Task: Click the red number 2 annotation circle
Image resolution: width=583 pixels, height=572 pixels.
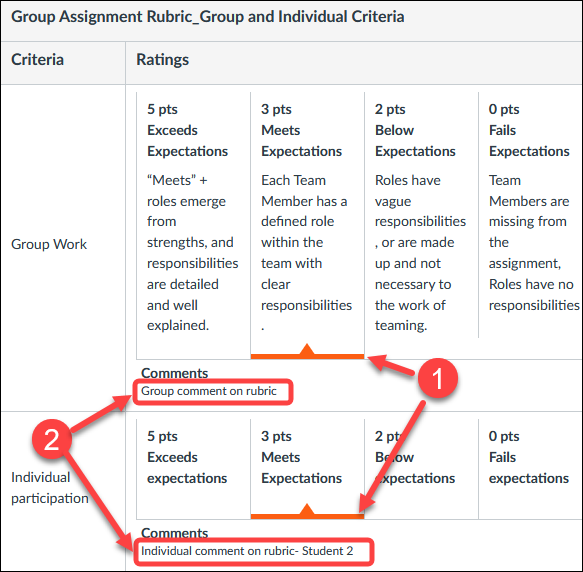Action: (x=52, y=439)
